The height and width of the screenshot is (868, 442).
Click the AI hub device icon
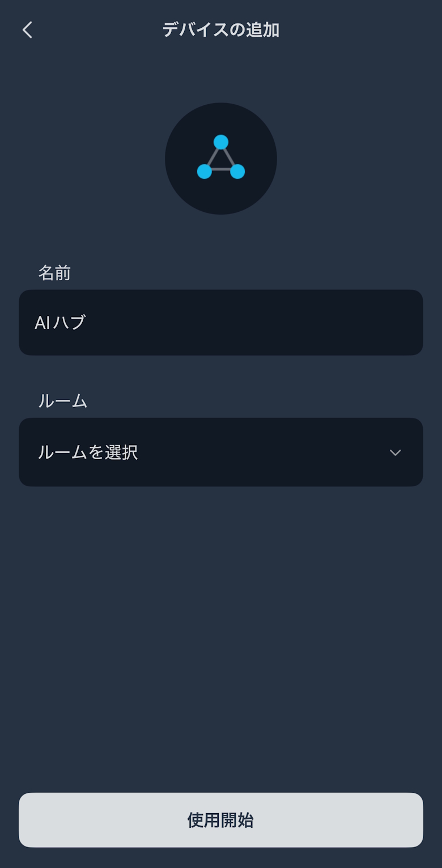point(221,159)
